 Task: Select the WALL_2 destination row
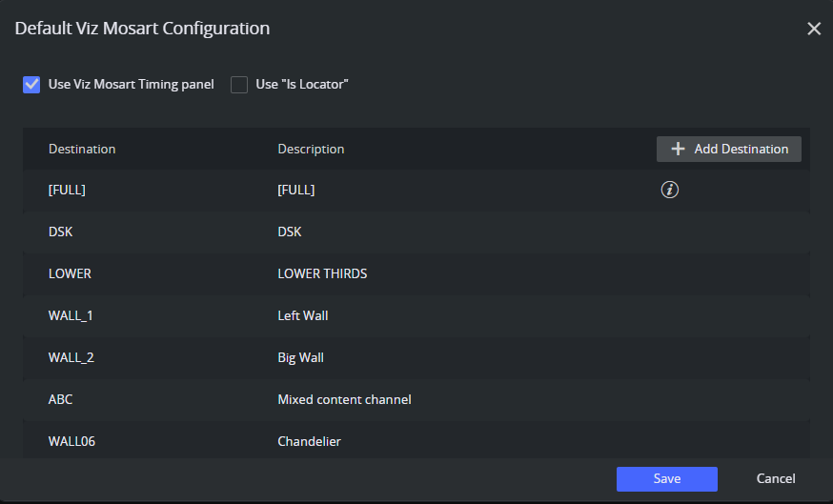click(x=71, y=357)
